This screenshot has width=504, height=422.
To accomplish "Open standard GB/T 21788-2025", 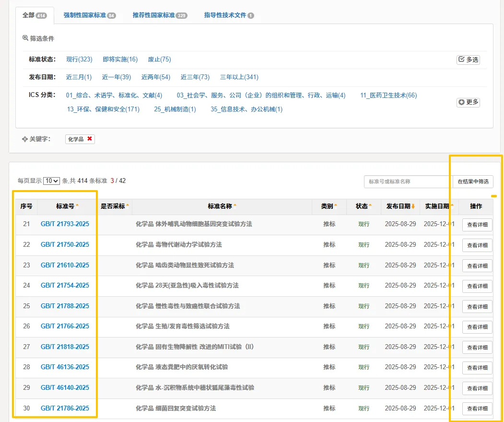I will tap(65, 306).
